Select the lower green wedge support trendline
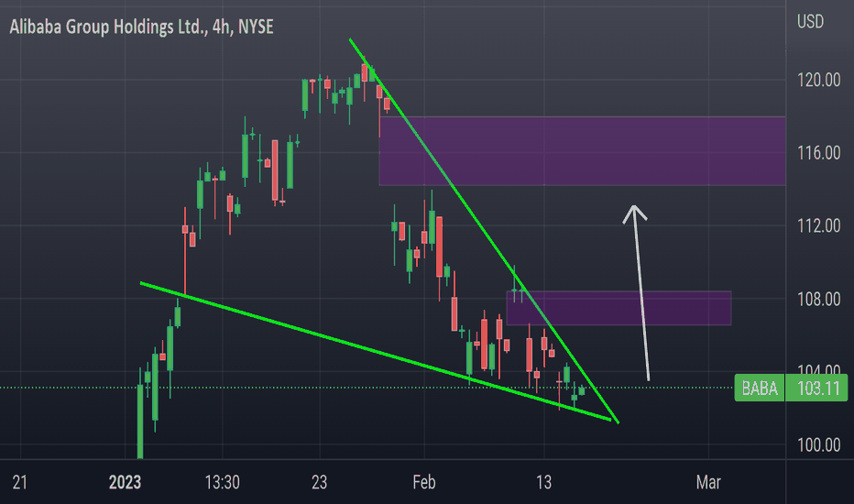The width and height of the screenshot is (854, 504). click(376, 352)
